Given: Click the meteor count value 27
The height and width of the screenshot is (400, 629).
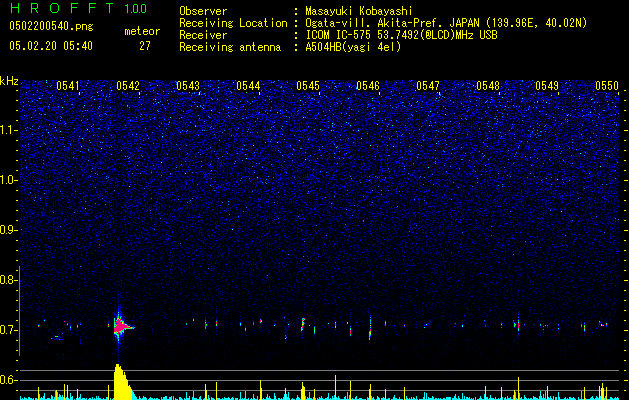Looking at the screenshot, I should [x=145, y=46].
